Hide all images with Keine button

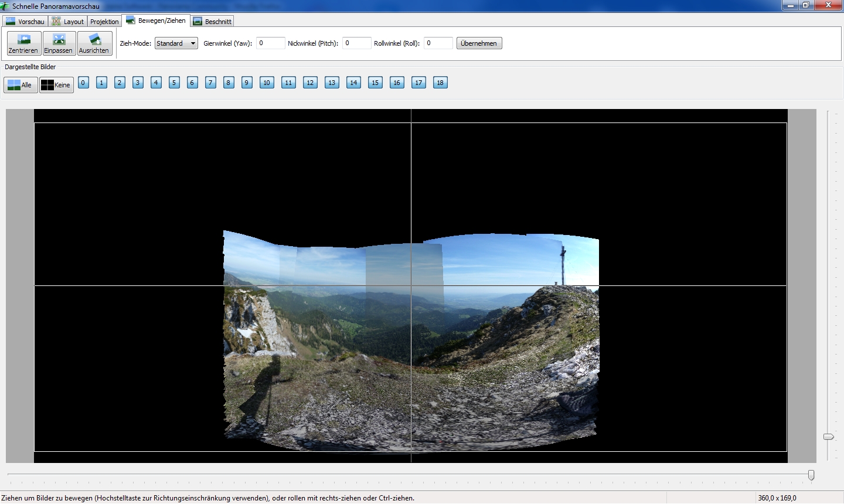click(x=56, y=85)
